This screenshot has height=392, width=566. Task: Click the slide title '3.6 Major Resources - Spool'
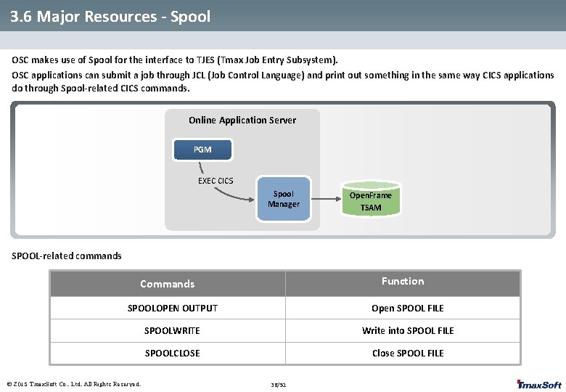110,17
